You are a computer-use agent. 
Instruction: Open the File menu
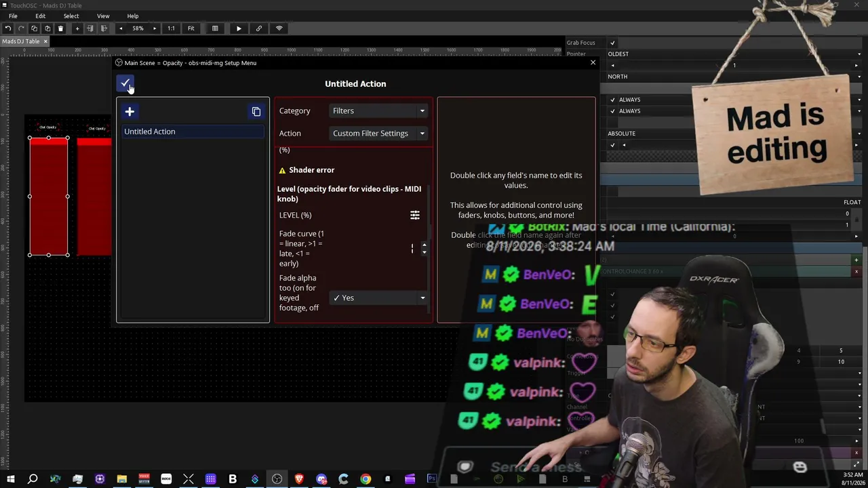pyautogui.click(x=13, y=16)
